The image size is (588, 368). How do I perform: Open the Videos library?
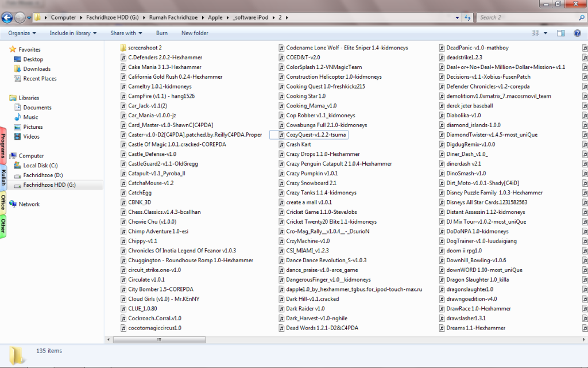[31, 137]
